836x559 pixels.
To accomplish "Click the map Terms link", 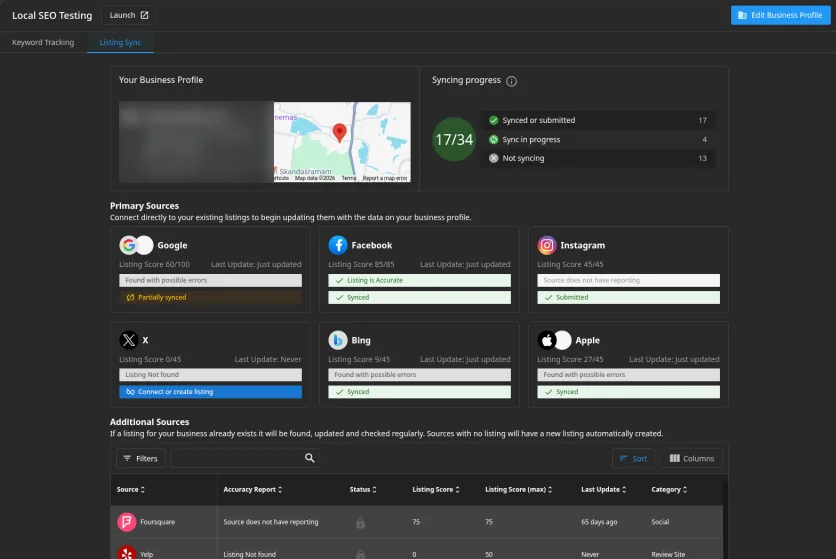I will 349,178.
